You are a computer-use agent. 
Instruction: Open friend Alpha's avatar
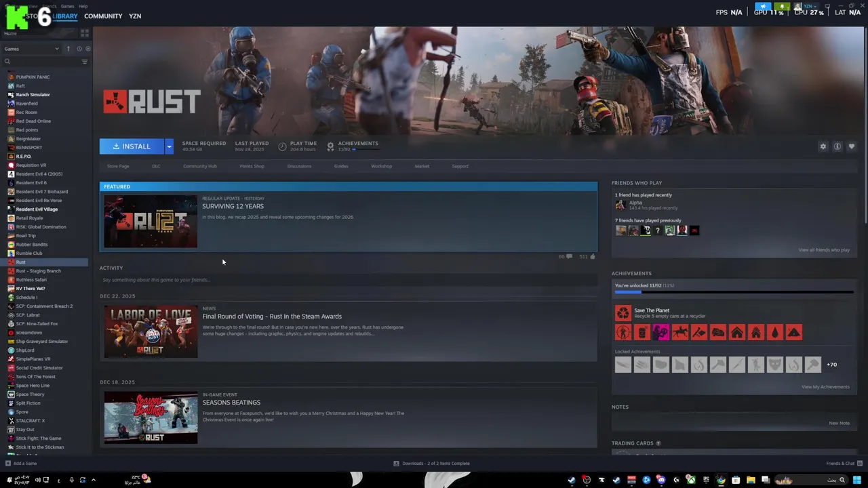[x=620, y=205]
